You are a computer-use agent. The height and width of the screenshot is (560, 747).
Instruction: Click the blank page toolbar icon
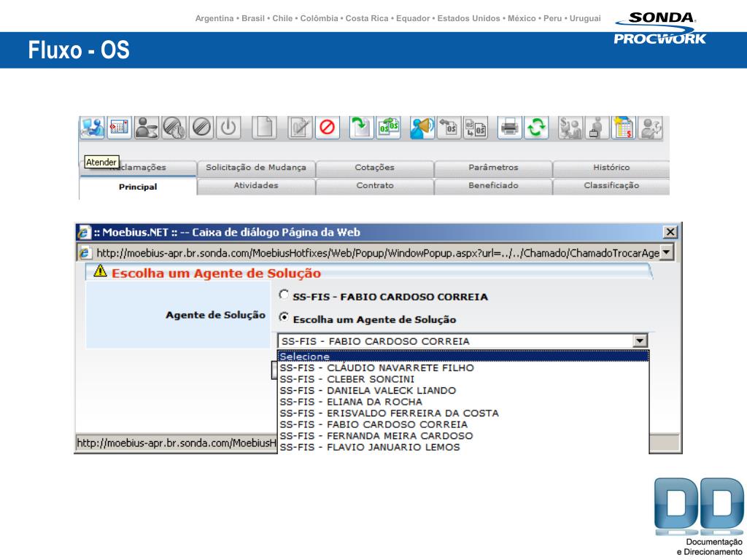point(264,128)
